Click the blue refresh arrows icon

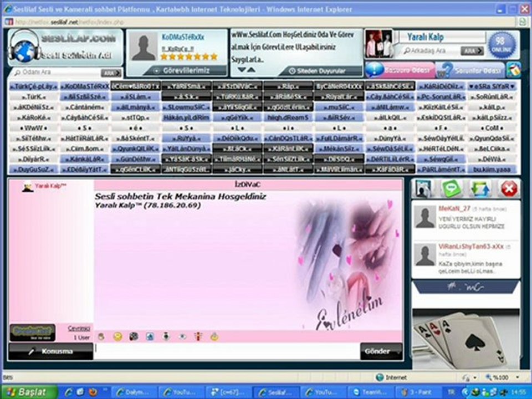coord(480,188)
